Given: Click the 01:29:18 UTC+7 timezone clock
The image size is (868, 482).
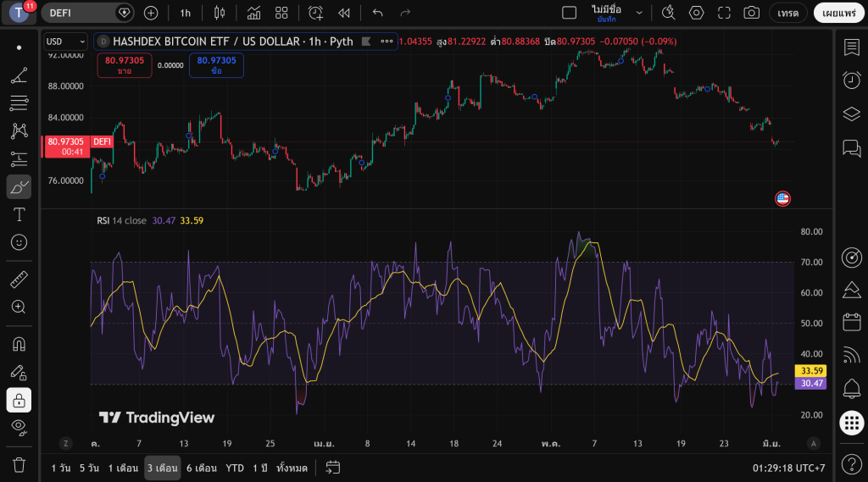Looking at the screenshot, I should point(788,468).
